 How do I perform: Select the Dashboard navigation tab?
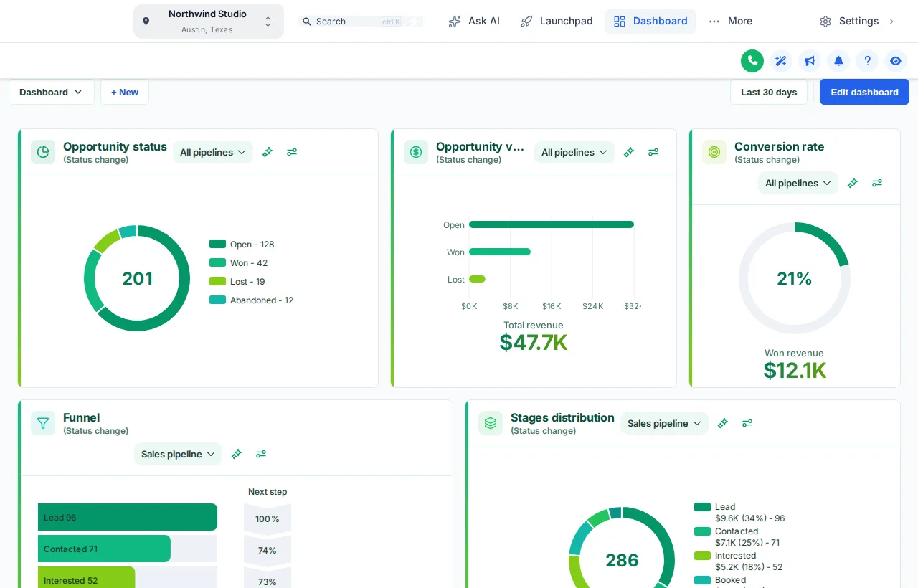tap(650, 22)
